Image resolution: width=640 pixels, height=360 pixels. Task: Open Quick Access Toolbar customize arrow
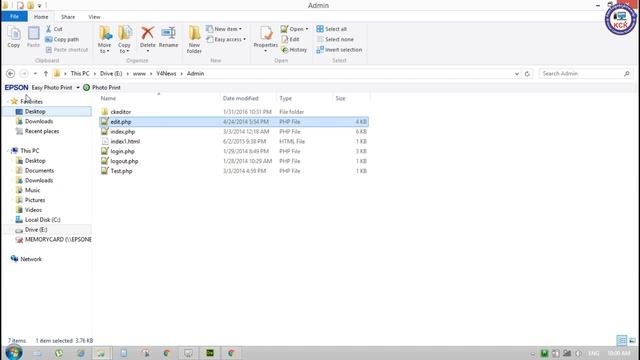click(40, 6)
